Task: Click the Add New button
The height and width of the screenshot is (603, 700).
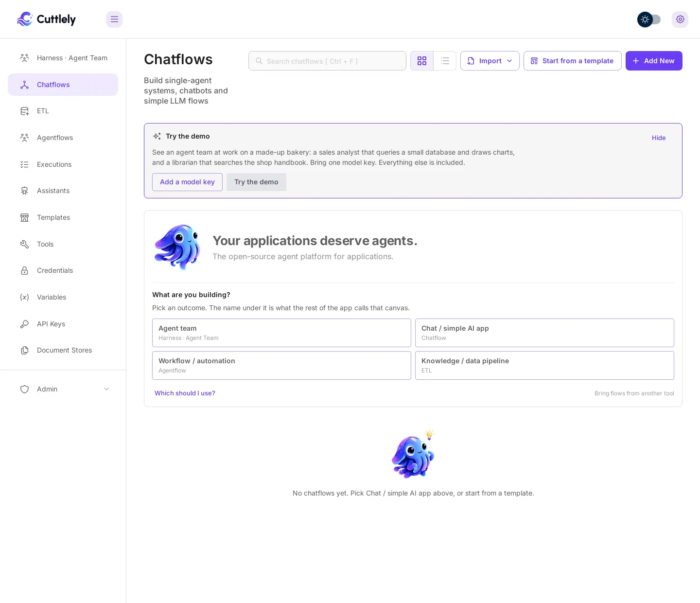Action: point(654,61)
